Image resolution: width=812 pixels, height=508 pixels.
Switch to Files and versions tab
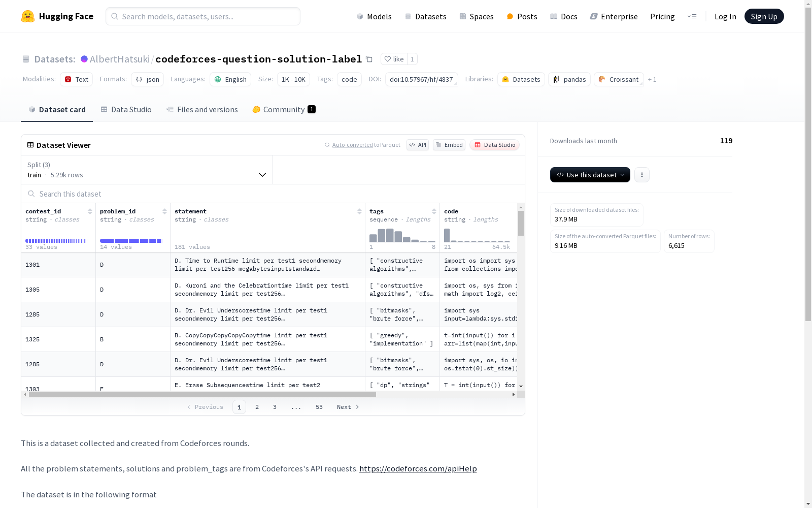(x=202, y=109)
